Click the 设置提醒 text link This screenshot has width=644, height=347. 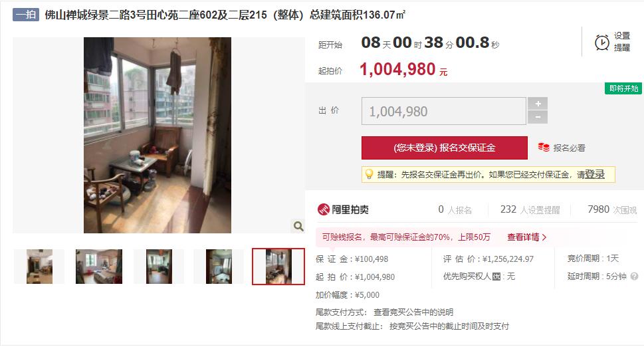[622, 42]
